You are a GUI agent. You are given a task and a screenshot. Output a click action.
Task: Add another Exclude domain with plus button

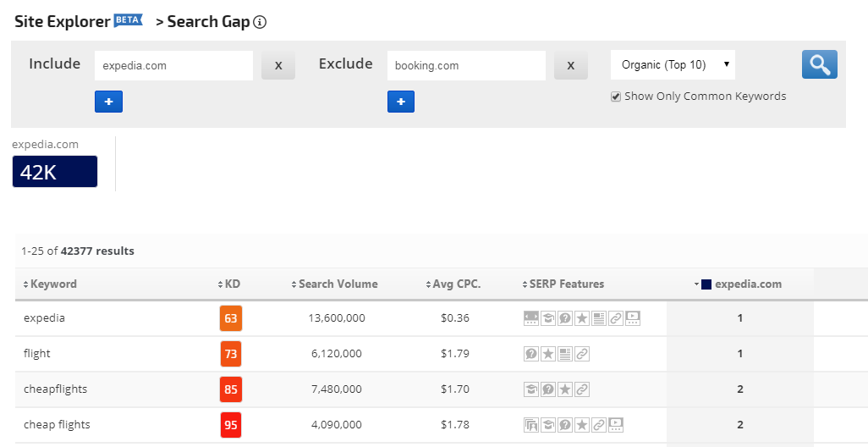click(401, 102)
